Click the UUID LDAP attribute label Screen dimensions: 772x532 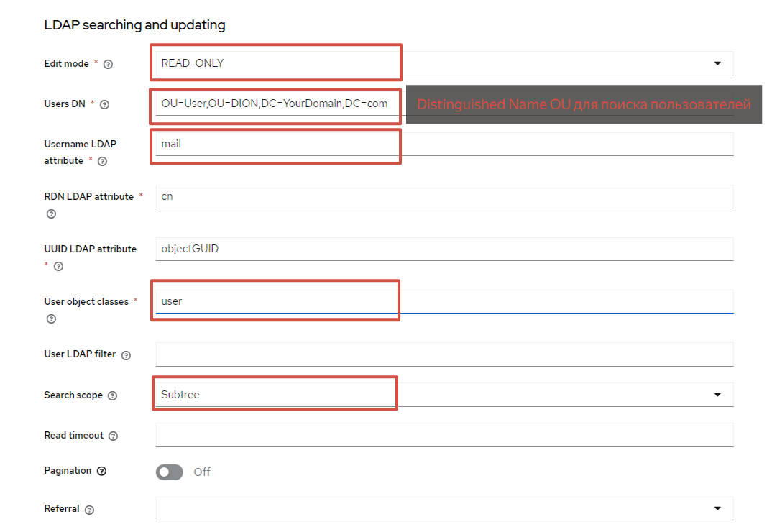coord(90,249)
